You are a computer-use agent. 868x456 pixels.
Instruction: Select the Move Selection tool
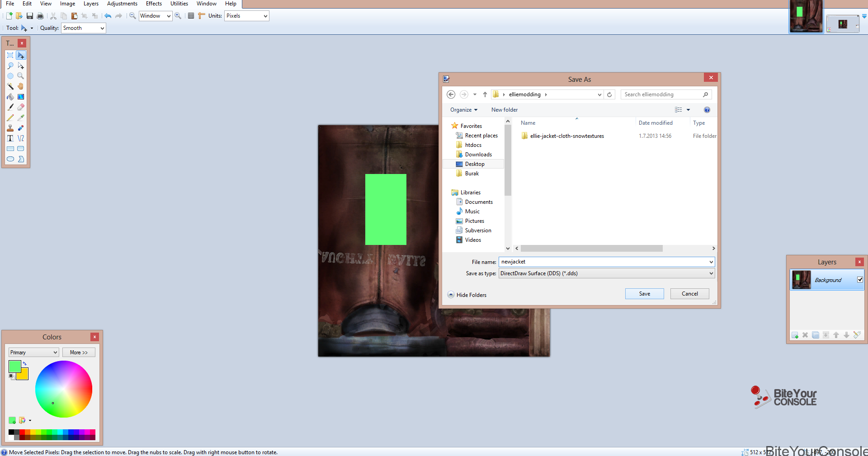[21, 66]
